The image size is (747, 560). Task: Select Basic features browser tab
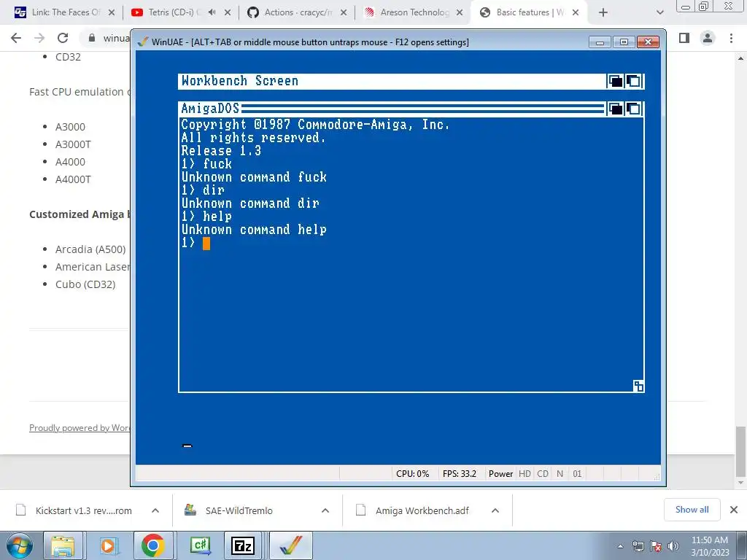[x=529, y=12]
